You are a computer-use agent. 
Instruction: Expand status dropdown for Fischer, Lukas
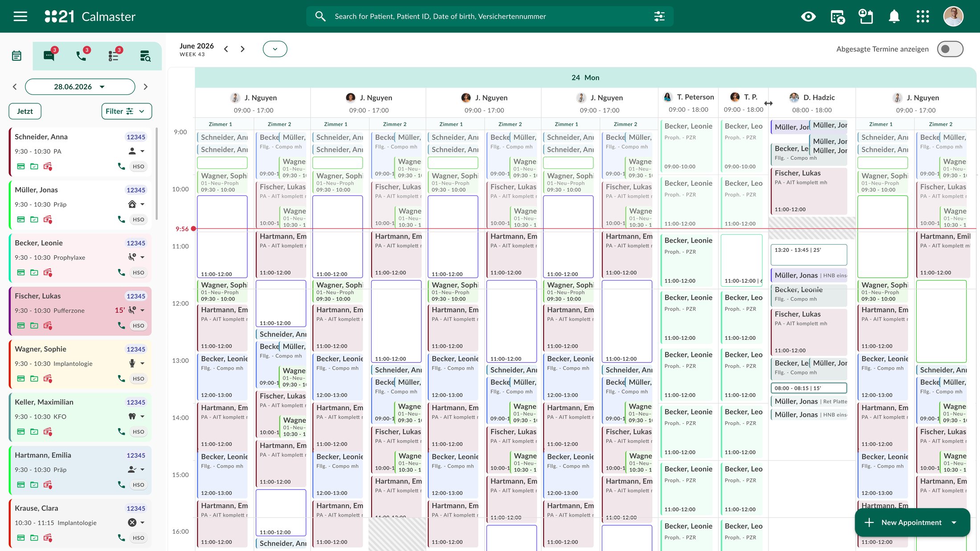pos(143,310)
